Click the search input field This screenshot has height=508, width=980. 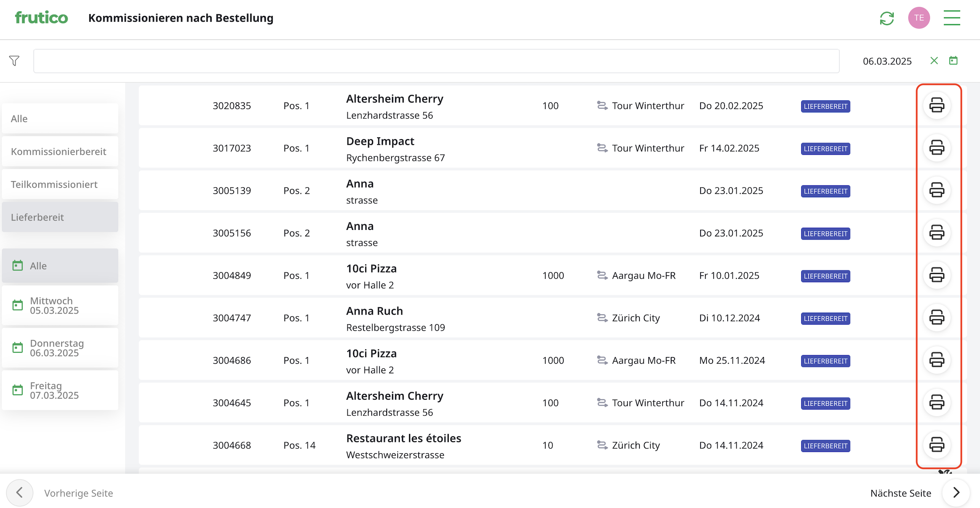pyautogui.click(x=436, y=61)
